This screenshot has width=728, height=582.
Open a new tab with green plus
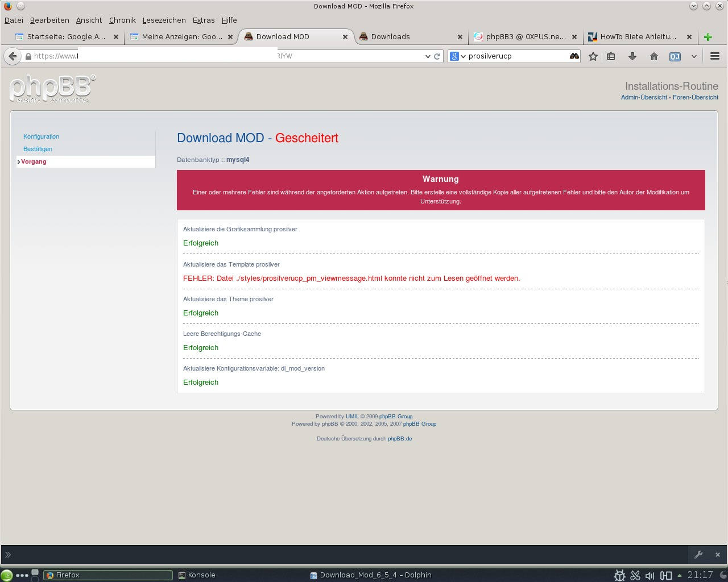point(708,37)
